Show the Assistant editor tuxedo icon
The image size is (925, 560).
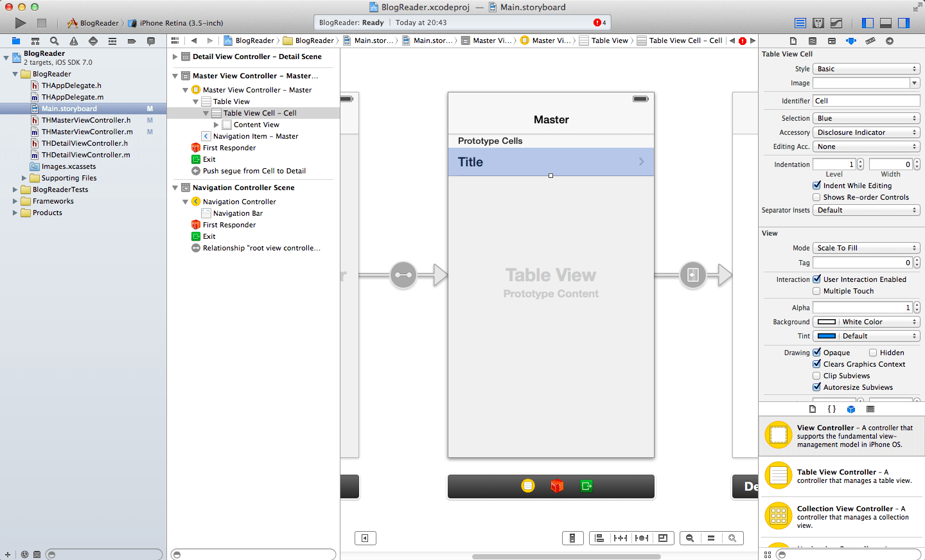[818, 23]
